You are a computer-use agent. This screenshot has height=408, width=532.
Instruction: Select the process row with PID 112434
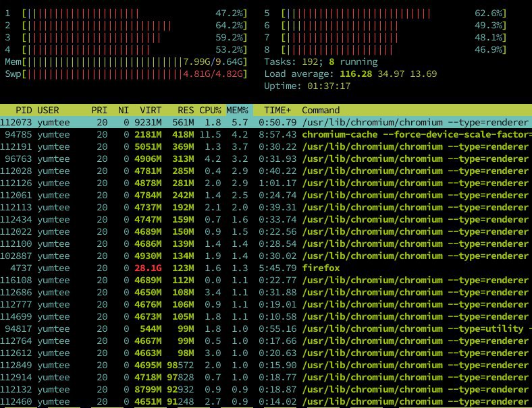[x=266, y=220]
